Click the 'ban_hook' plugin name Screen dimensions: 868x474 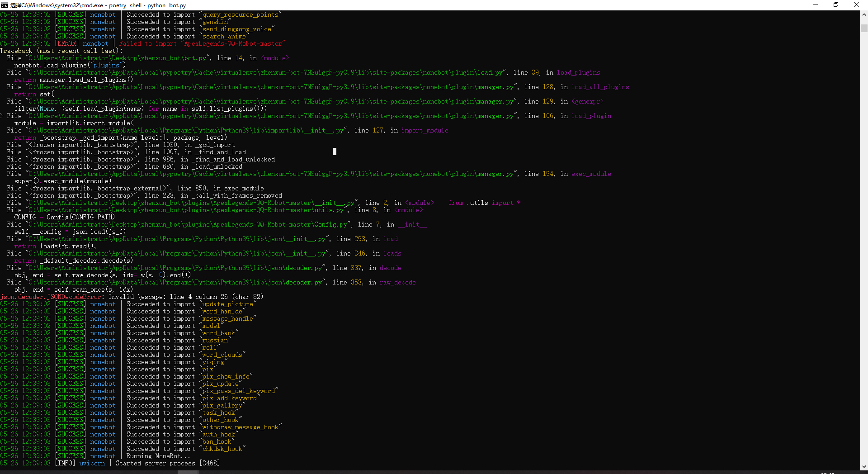click(x=217, y=441)
